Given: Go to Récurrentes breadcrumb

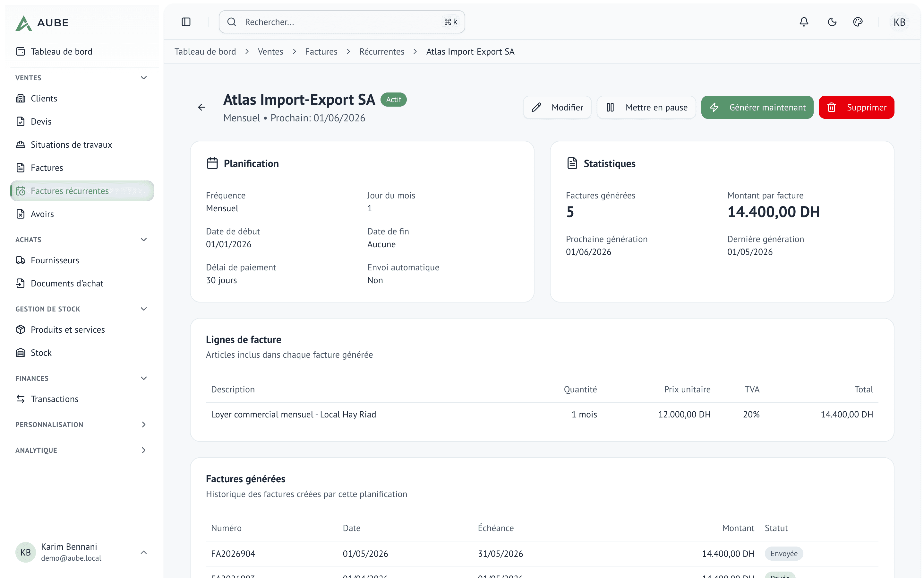Looking at the screenshot, I should (382, 52).
